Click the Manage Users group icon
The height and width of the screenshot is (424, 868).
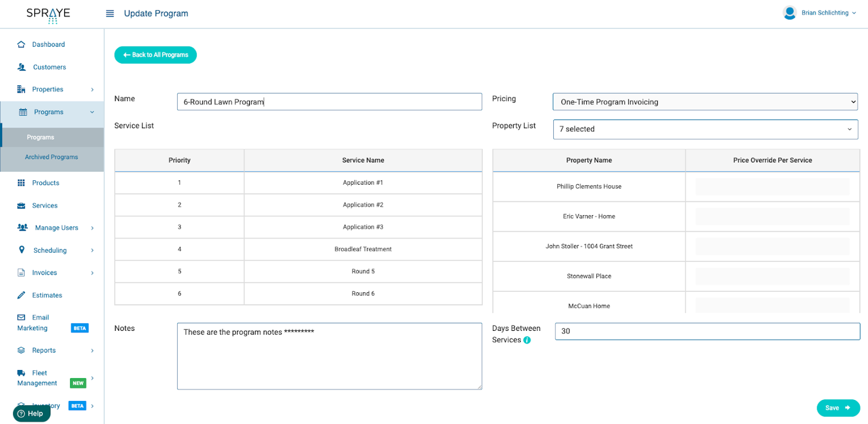[x=22, y=228]
